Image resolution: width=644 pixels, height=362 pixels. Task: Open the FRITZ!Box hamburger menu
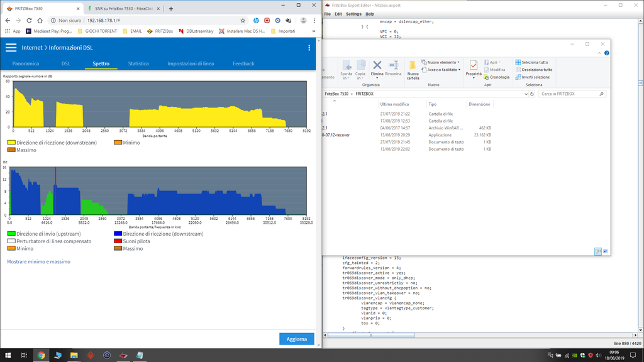[x=11, y=48]
